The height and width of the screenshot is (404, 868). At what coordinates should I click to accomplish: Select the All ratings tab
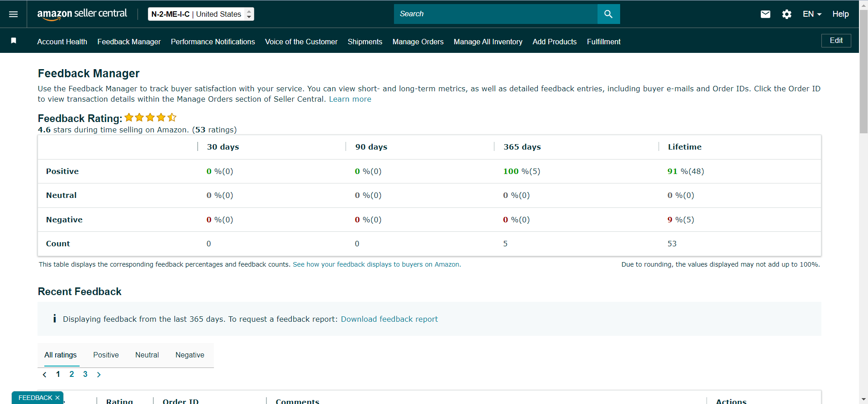point(61,355)
